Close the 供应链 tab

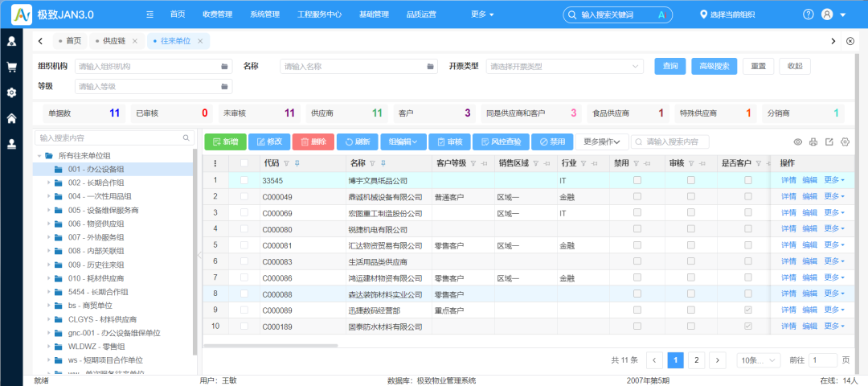pos(134,41)
